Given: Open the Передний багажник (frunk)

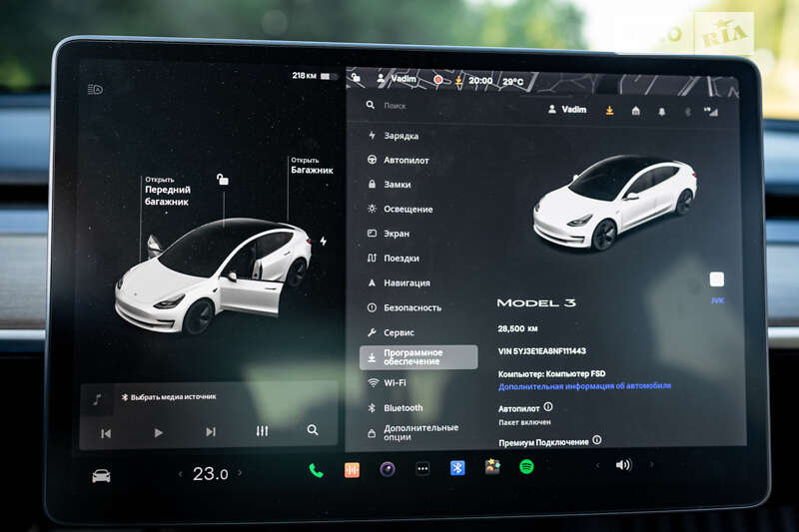Looking at the screenshot, I should [x=168, y=192].
